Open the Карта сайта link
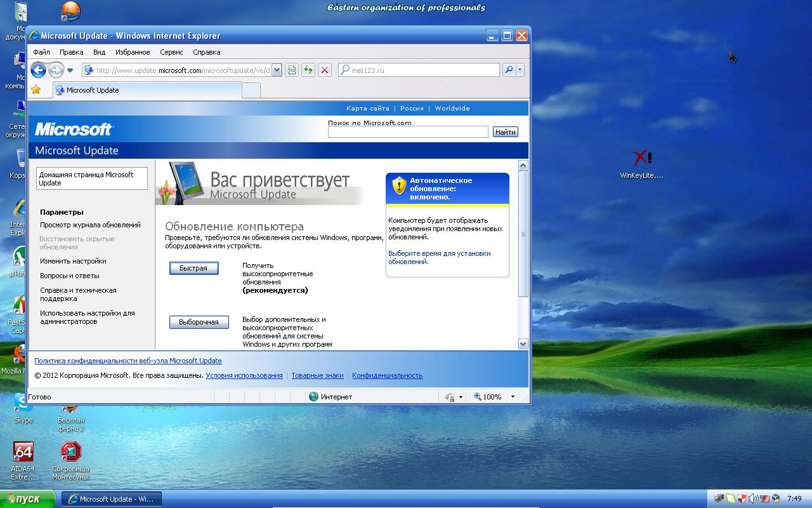The image size is (812, 508). pos(368,109)
